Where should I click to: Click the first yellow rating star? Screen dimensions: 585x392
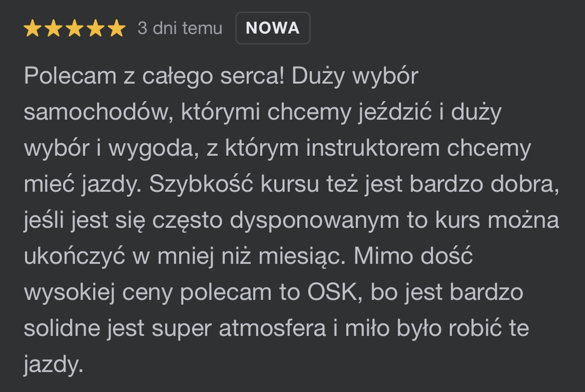[x=33, y=29]
